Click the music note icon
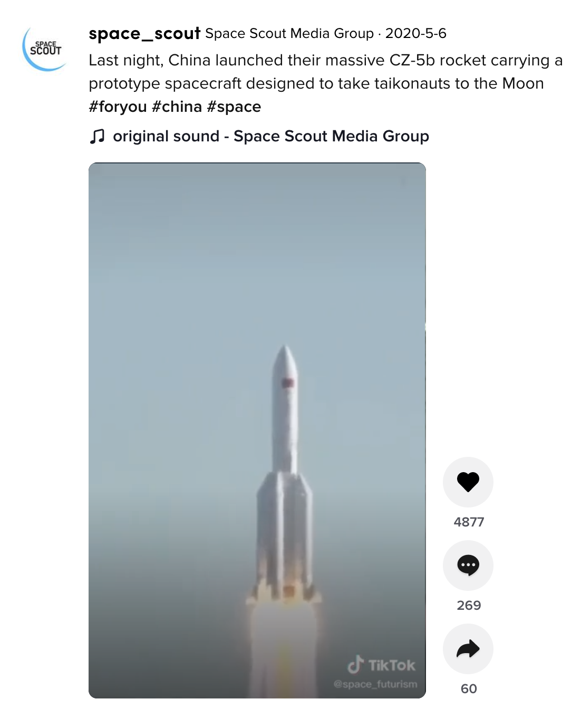This screenshot has height=728, width=581. click(97, 136)
